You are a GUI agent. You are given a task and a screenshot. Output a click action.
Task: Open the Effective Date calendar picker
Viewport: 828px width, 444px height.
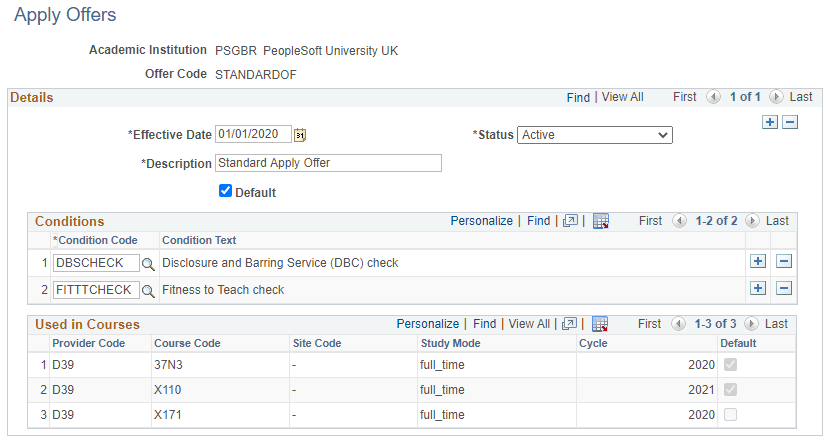[300, 135]
